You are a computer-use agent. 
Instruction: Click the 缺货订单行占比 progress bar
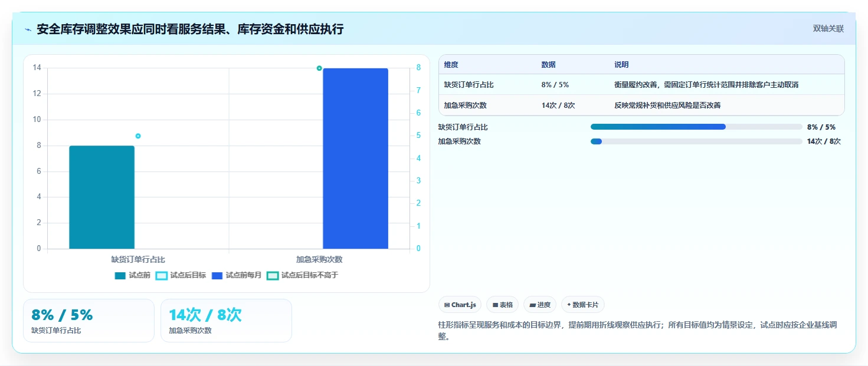tap(696, 127)
